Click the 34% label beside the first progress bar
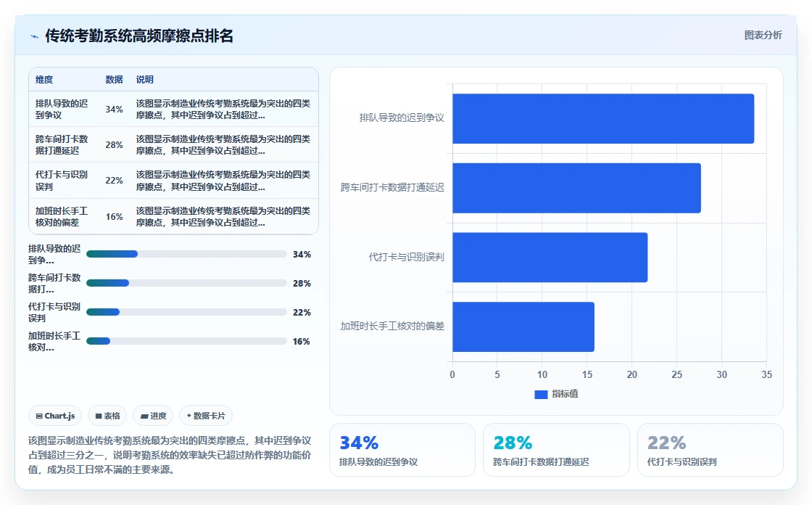Screen dimensions: 812x505 click(x=302, y=255)
